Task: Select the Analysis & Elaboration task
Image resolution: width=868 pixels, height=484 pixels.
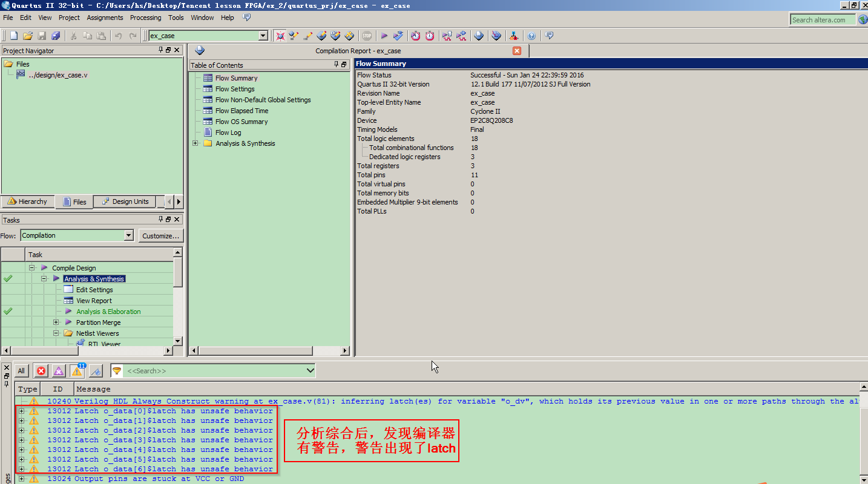Action: click(x=108, y=312)
